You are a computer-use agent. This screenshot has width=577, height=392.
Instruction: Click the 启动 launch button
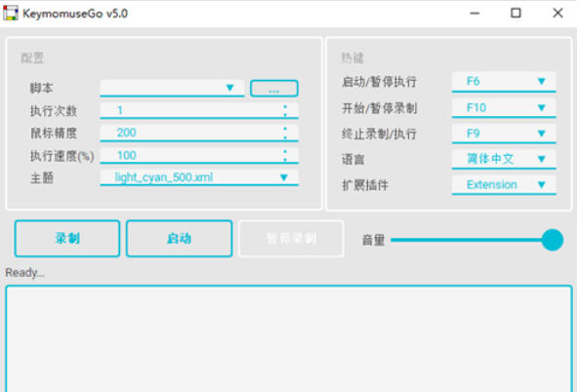click(x=180, y=239)
